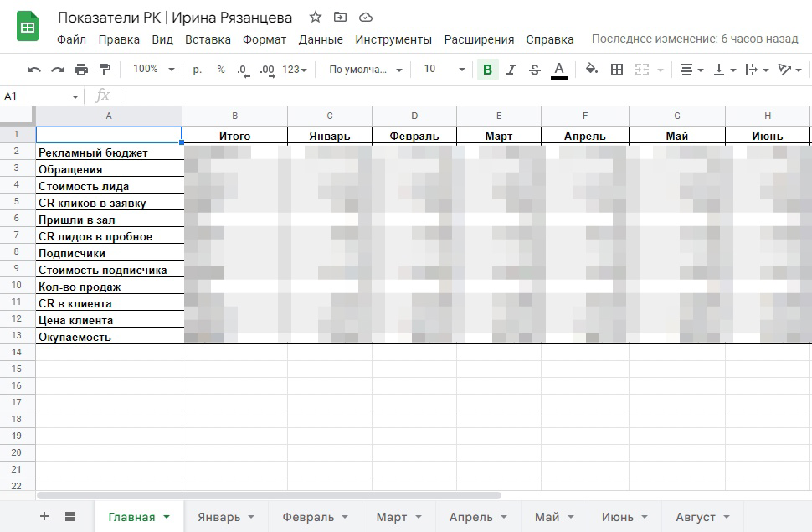The height and width of the screenshot is (532, 812).
Task: Select the Стоимость лида cell
Action: 110,186
